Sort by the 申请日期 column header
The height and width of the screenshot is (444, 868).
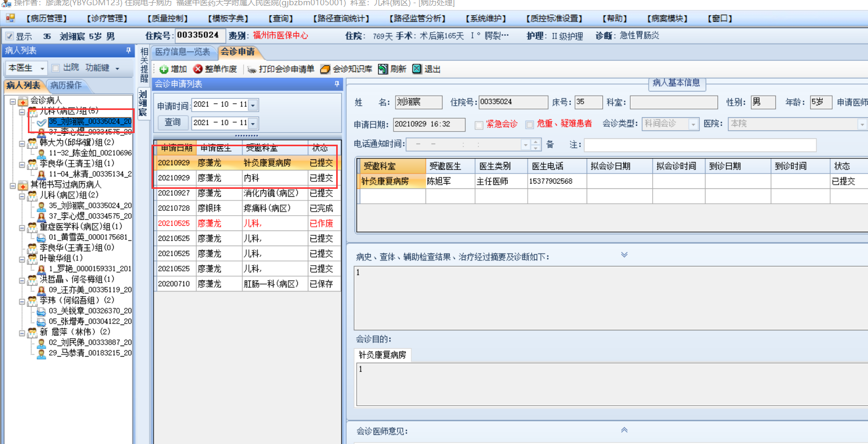(176, 148)
